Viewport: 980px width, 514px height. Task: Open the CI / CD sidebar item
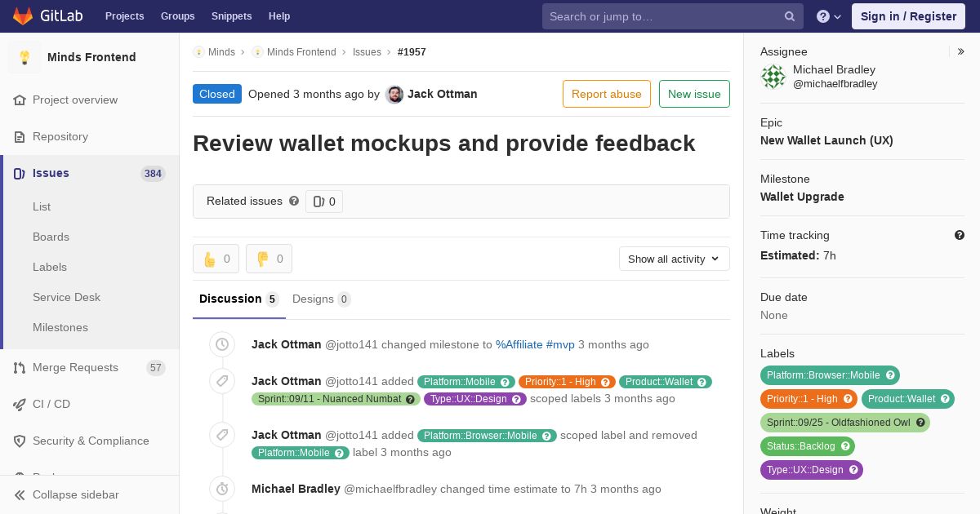(90, 404)
